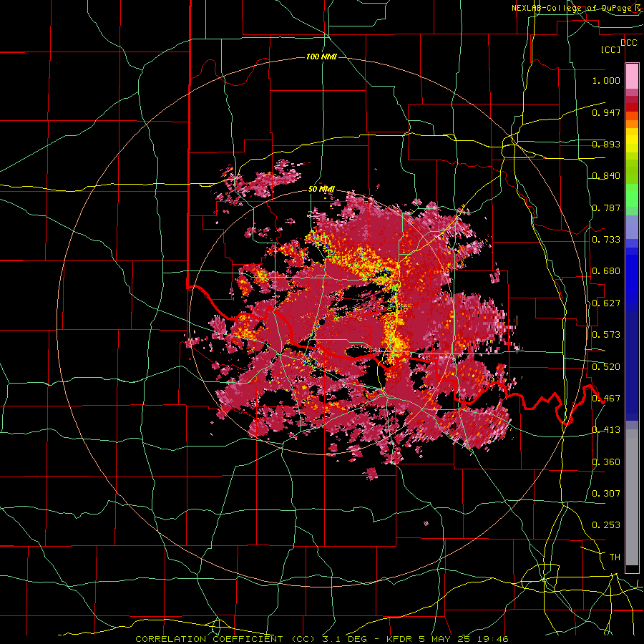This screenshot has height=644, width=644.
Task: Select the 0.573 scale value
Action: tap(606, 335)
